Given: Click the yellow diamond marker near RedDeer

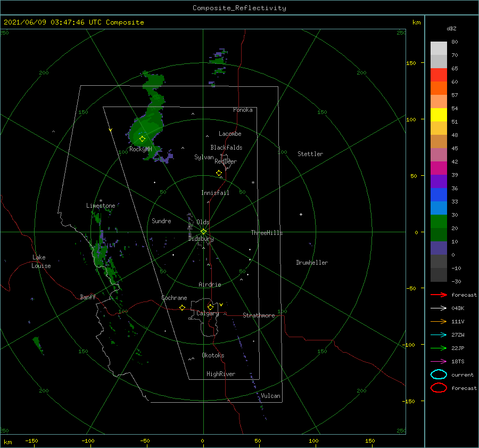Looking at the screenshot, I should click(219, 173).
